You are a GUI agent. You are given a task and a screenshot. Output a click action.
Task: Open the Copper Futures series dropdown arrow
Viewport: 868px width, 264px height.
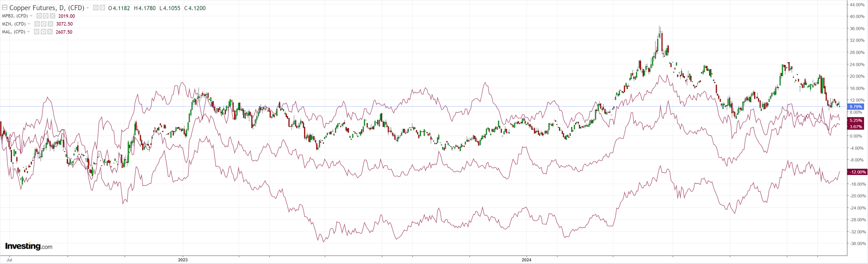[x=88, y=8]
